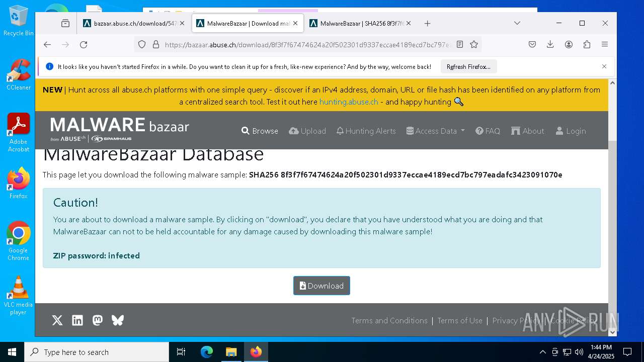Go back to the previous page
This screenshot has height=362, width=644.
tap(47, 44)
